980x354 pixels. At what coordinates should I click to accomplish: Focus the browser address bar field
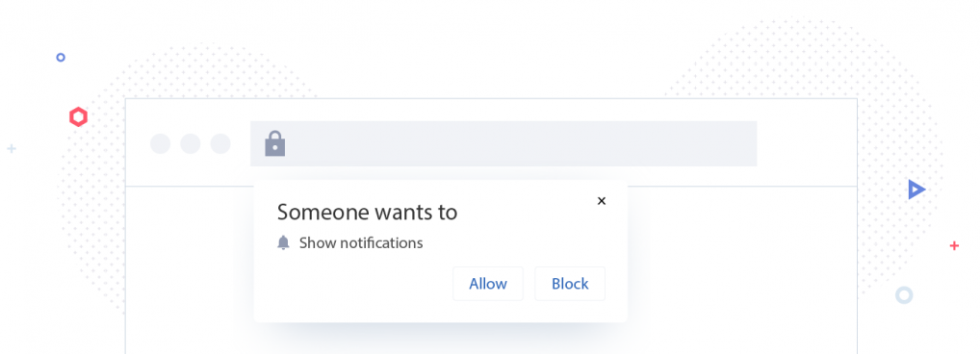[503, 143]
